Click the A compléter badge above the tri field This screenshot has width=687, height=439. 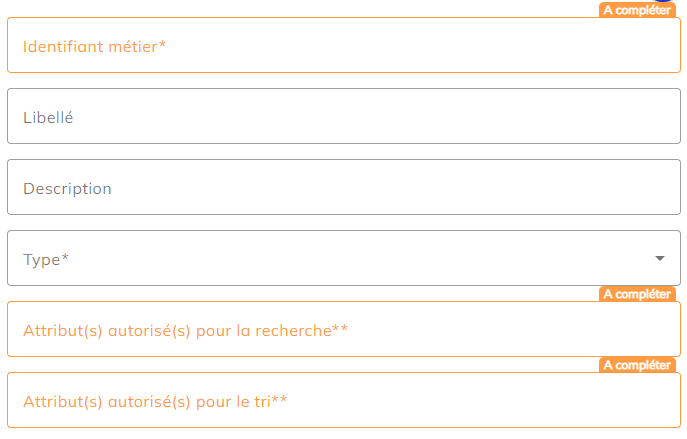[x=637, y=365]
